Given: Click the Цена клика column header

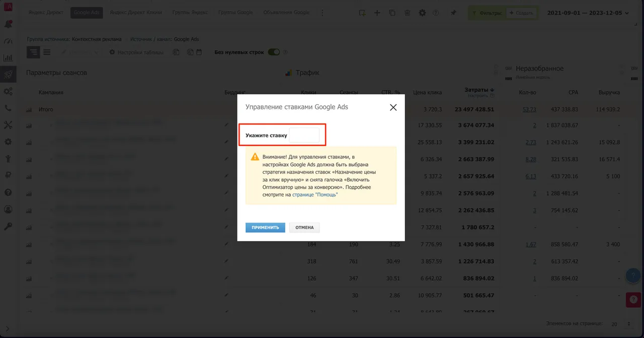Looking at the screenshot, I should coord(427,93).
